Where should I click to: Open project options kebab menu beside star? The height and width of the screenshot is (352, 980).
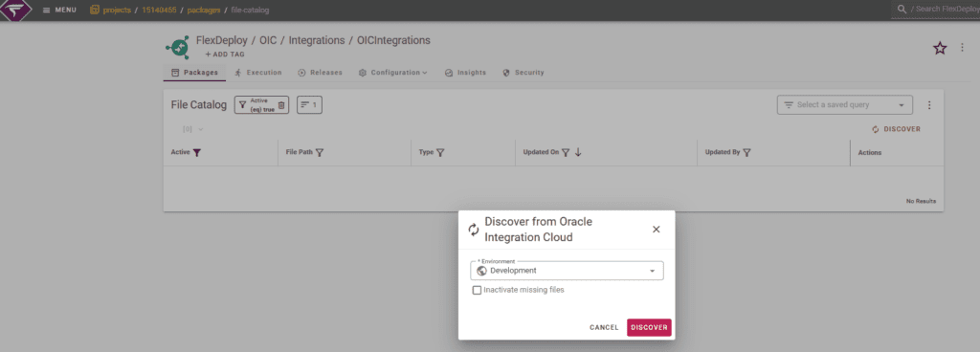[962, 48]
